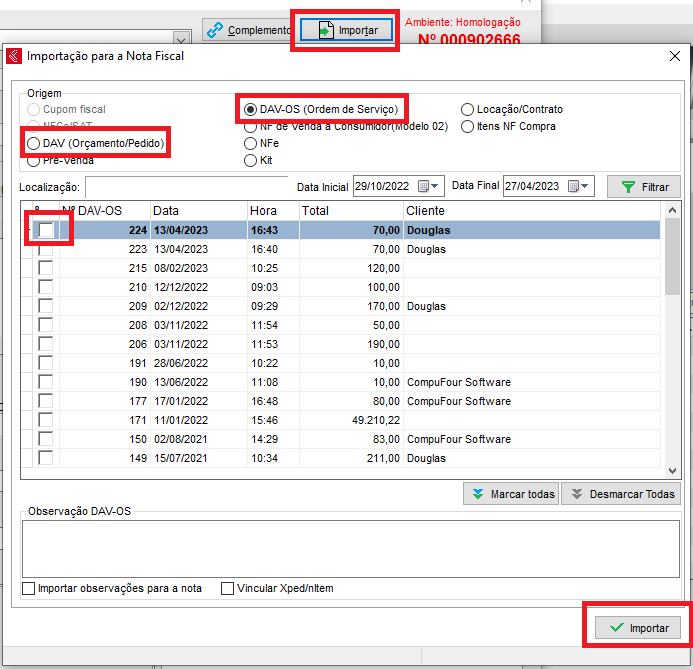Click Marcar todas button

pyautogui.click(x=510, y=494)
